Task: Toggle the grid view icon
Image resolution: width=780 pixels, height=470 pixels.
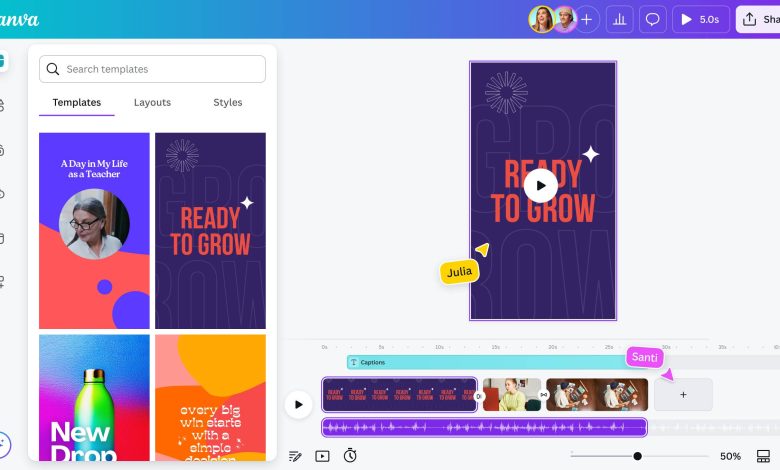Action: pyautogui.click(x=764, y=456)
